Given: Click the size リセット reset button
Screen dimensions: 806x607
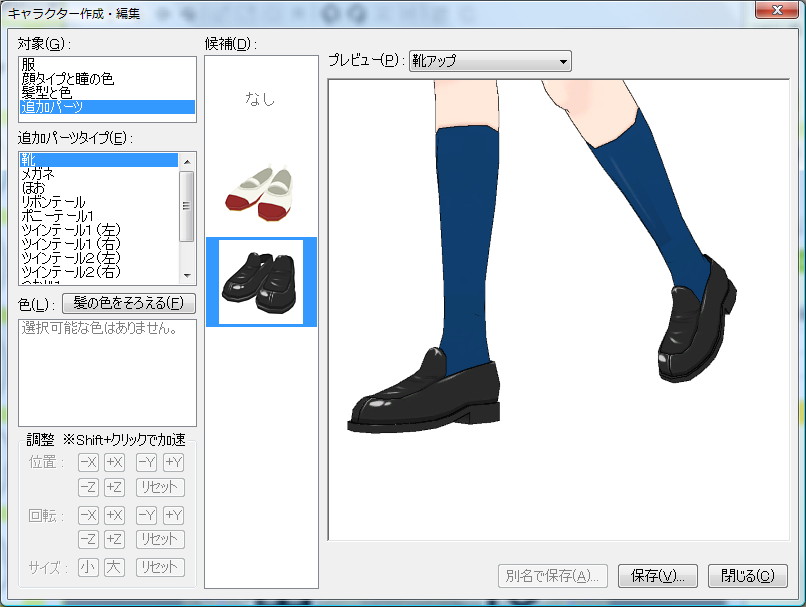Looking at the screenshot, I should pyautogui.click(x=159, y=566).
